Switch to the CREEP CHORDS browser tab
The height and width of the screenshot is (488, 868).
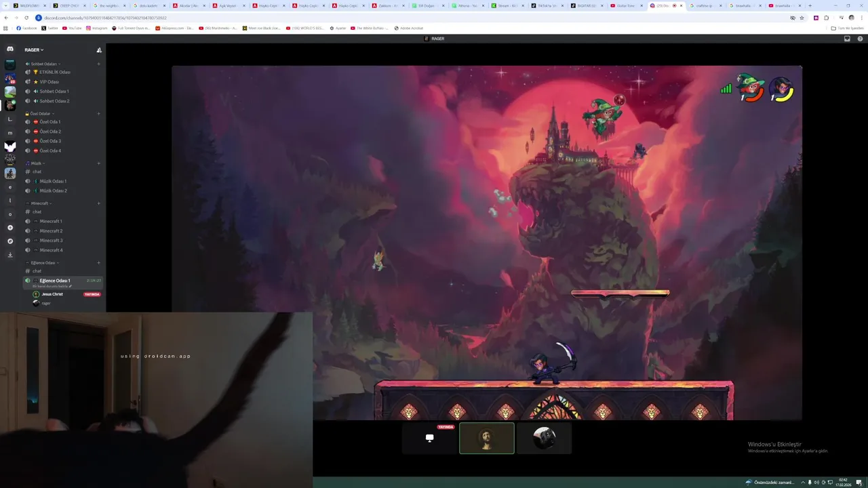(x=68, y=5)
